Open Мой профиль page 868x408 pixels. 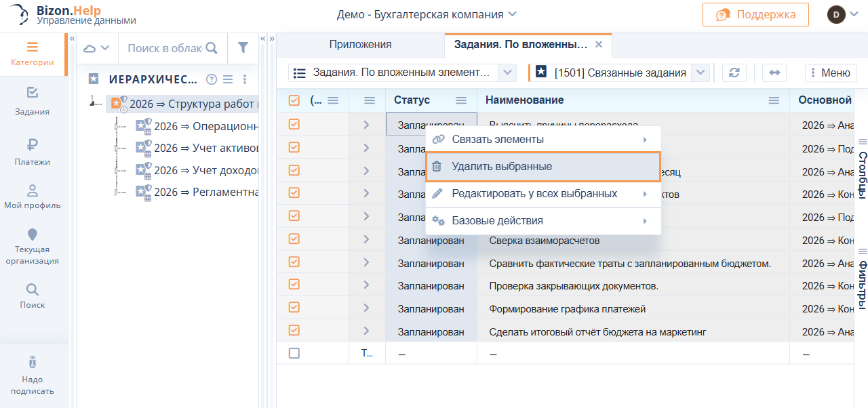pyautogui.click(x=32, y=197)
